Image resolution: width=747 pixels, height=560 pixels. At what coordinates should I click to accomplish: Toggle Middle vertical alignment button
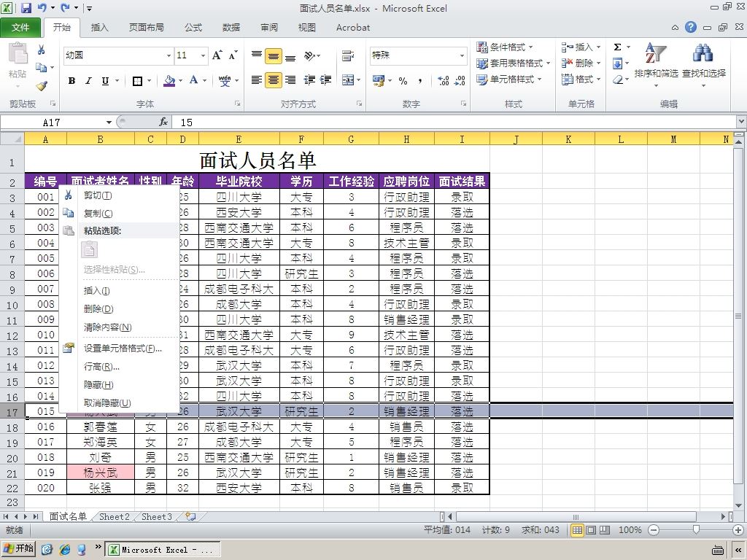click(x=274, y=56)
